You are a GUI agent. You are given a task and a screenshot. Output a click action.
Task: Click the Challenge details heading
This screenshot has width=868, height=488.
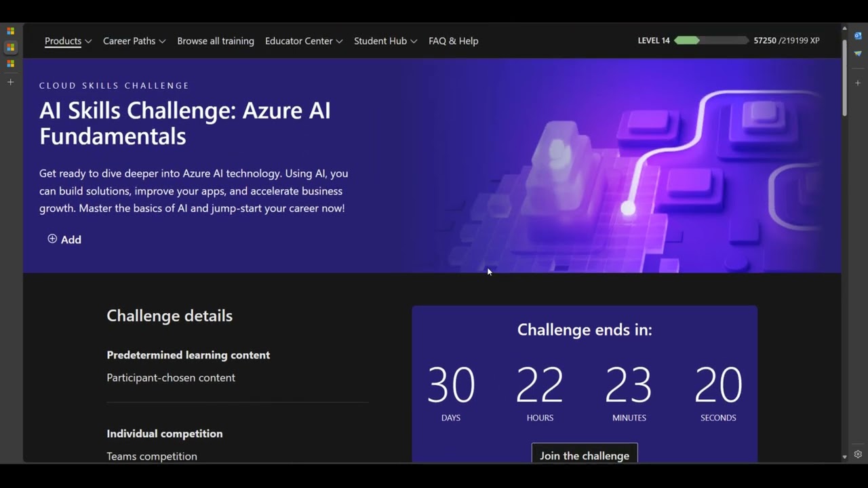(170, 315)
